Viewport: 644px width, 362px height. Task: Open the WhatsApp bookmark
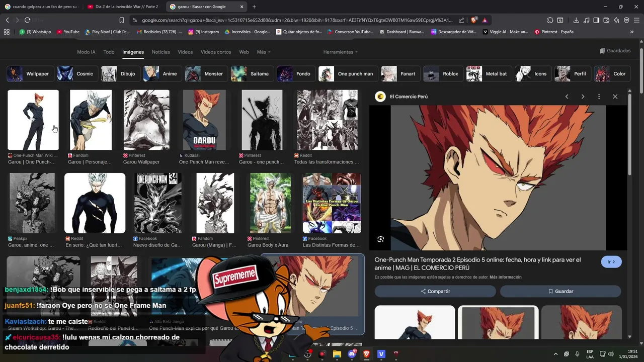point(35,32)
